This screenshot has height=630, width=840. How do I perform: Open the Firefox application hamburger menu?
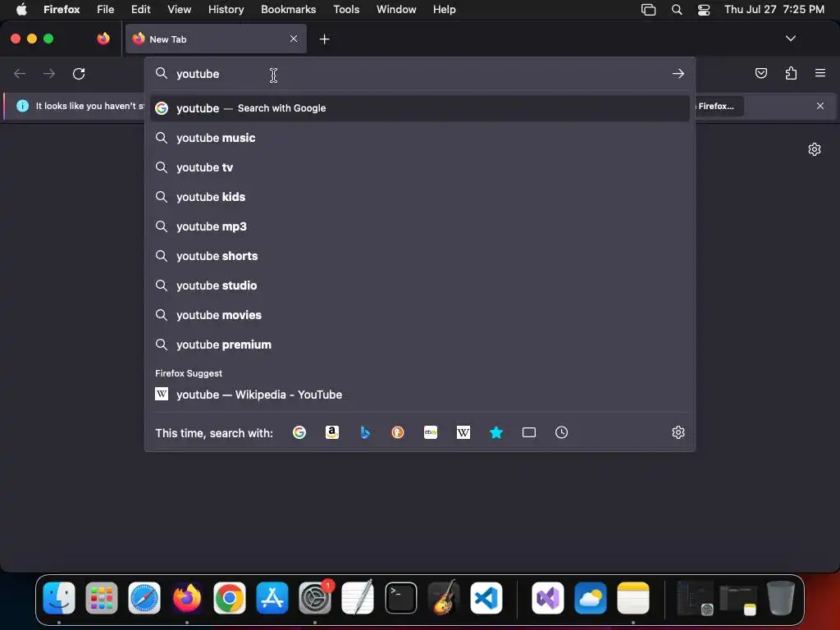(x=820, y=73)
